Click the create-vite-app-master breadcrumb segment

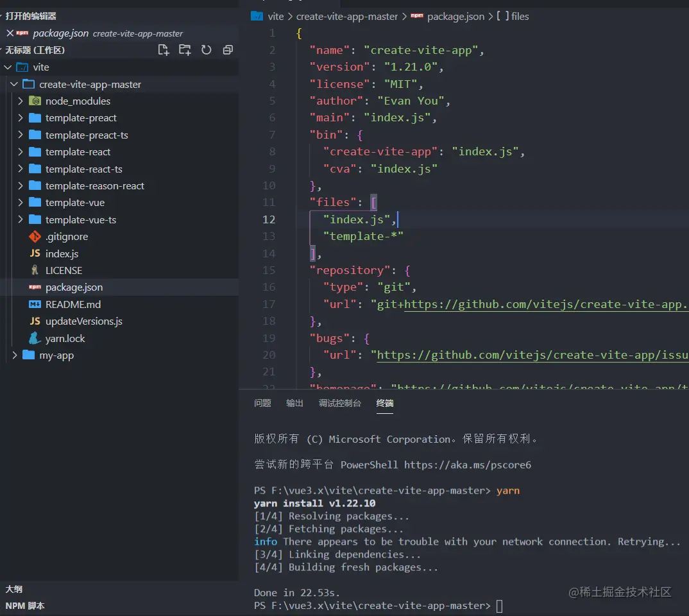(346, 16)
